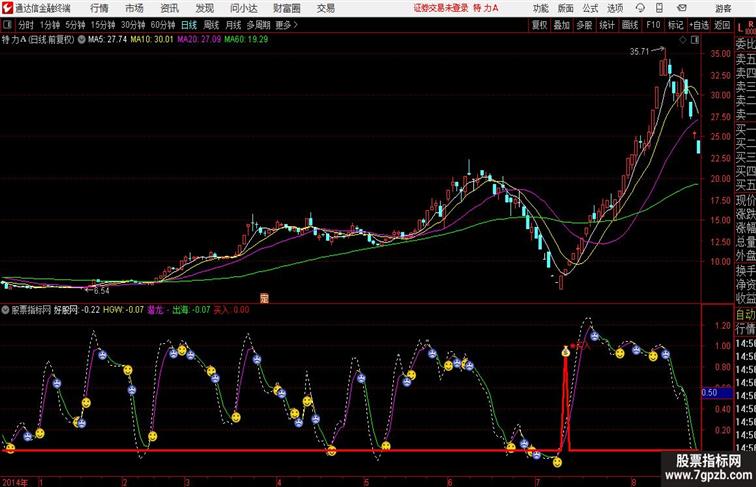Open the 行情 menu

[x=99, y=8]
